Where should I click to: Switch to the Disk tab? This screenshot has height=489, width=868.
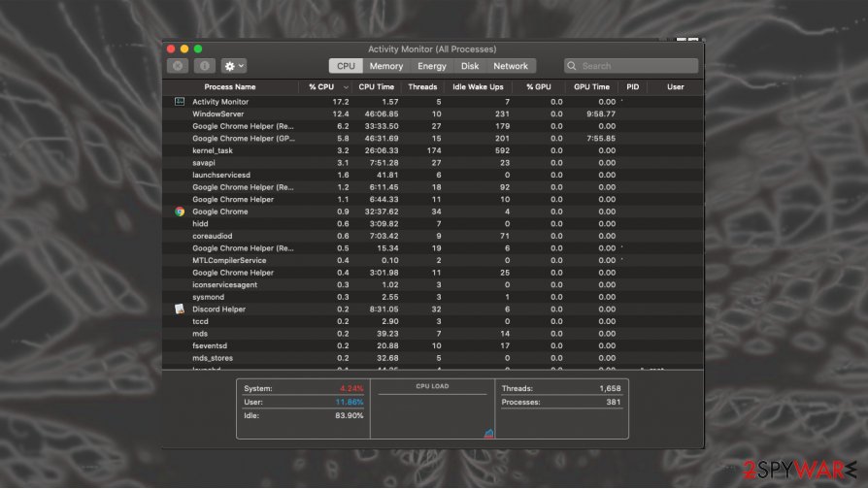pos(469,66)
